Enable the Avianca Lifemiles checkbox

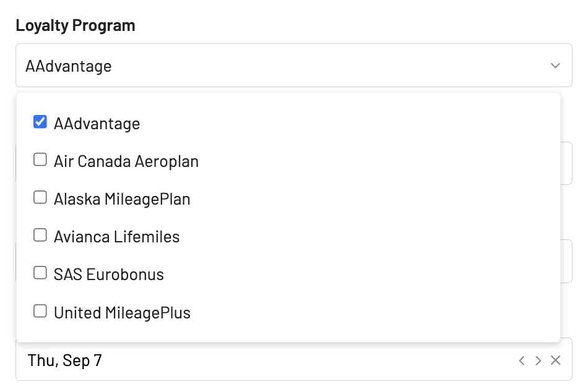(40, 235)
